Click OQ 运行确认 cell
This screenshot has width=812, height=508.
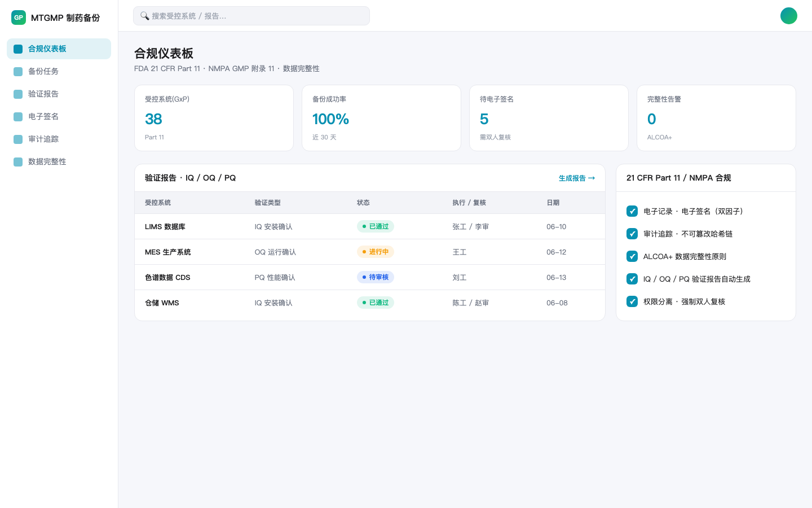tap(275, 252)
